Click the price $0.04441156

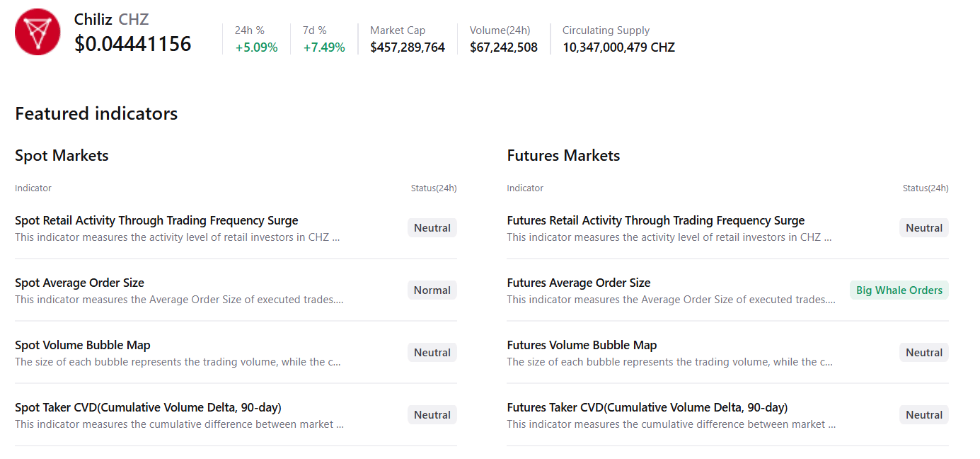click(x=133, y=44)
